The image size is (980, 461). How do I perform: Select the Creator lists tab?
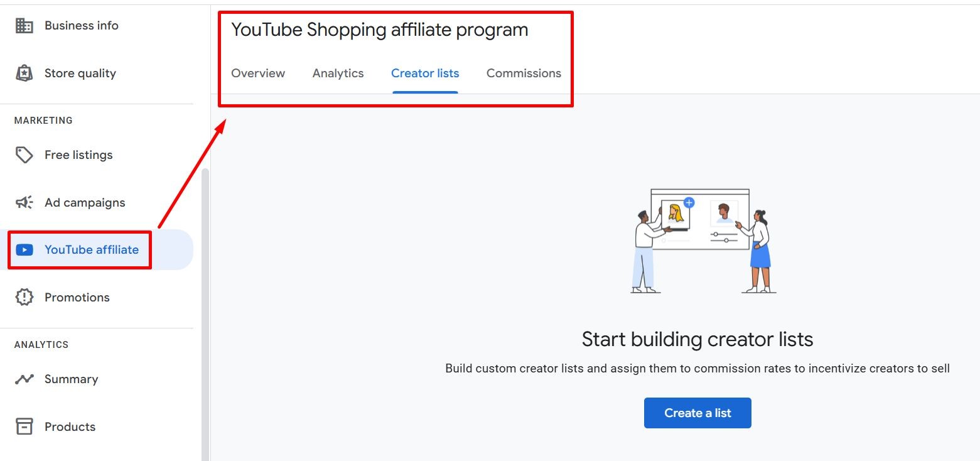click(x=425, y=73)
